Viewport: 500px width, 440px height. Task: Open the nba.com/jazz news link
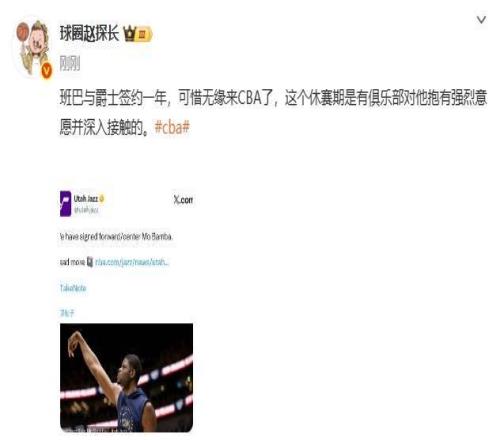tap(132, 262)
